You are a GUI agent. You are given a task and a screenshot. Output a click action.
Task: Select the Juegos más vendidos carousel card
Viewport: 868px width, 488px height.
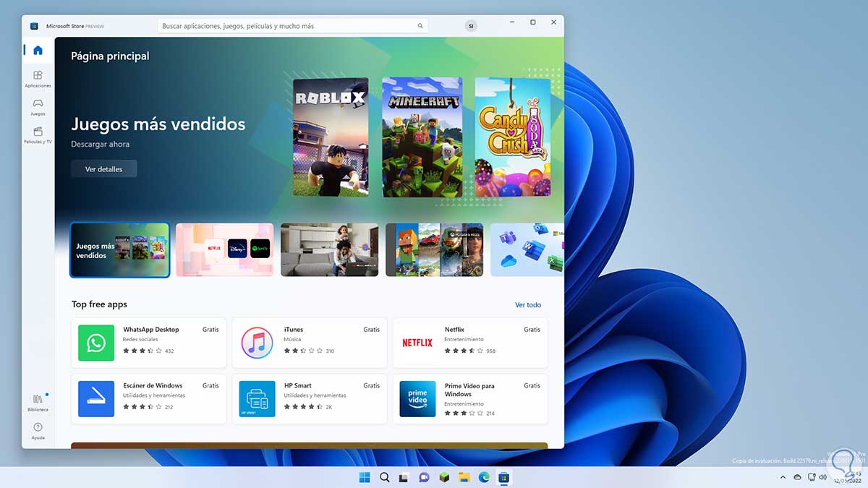119,249
